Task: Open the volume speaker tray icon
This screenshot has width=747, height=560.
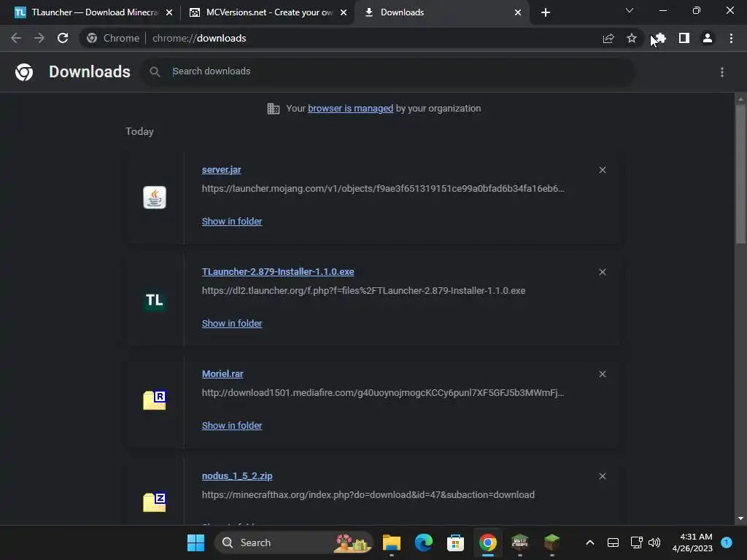Action: (654, 542)
